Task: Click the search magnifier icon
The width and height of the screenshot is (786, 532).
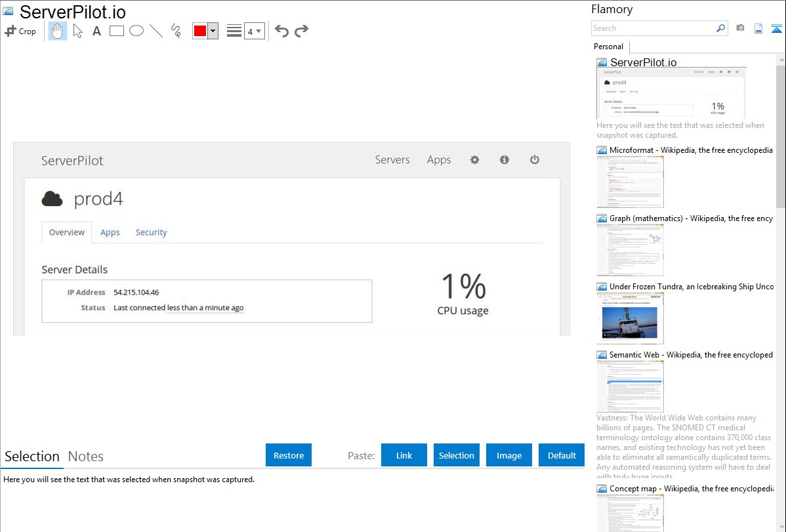Action: 720,28
